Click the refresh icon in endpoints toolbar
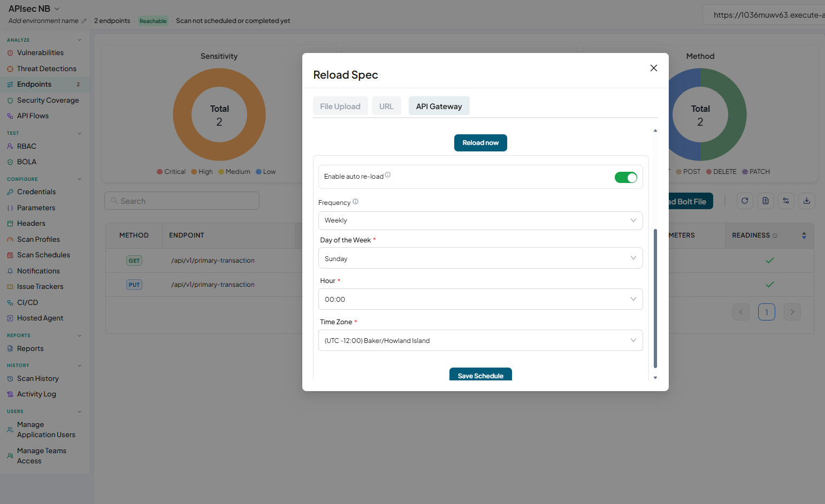825x504 pixels. [745, 201]
